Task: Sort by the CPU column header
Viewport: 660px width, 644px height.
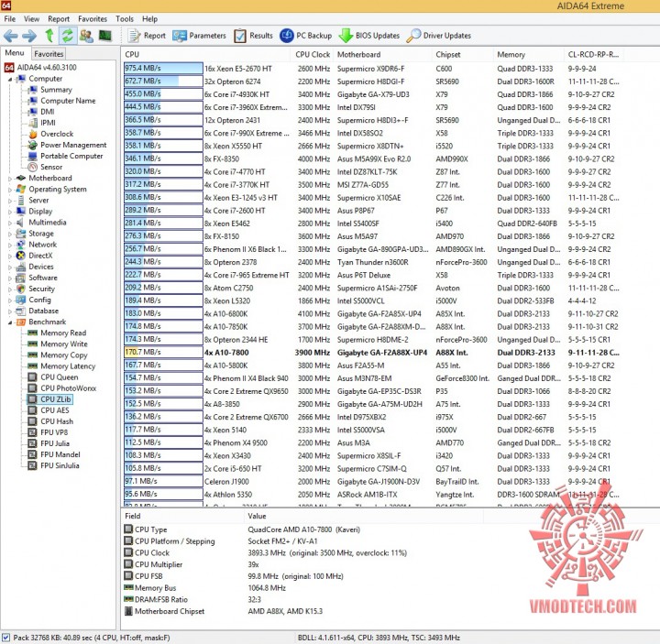Action: pyautogui.click(x=205, y=54)
